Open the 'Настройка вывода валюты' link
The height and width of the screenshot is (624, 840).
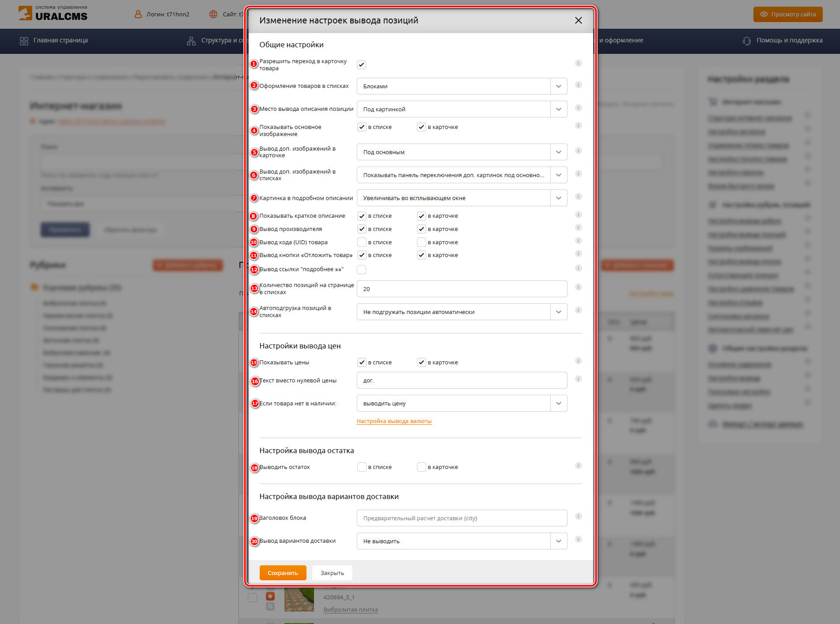click(x=394, y=421)
